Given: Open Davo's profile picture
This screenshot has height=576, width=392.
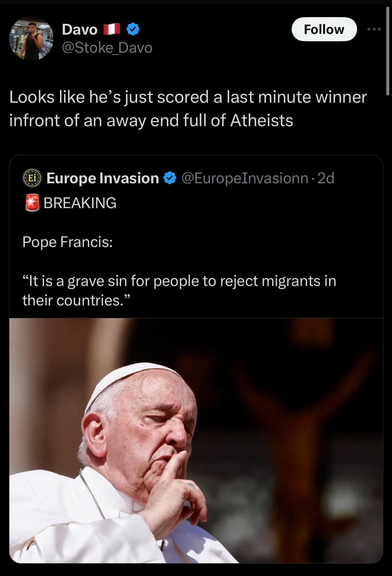Looking at the screenshot, I should click(x=31, y=39).
